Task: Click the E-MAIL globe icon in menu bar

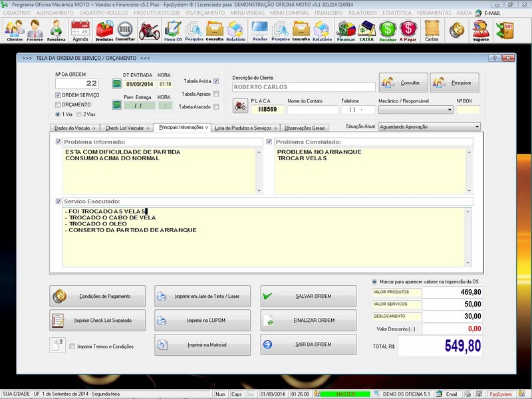Action: coord(478,13)
